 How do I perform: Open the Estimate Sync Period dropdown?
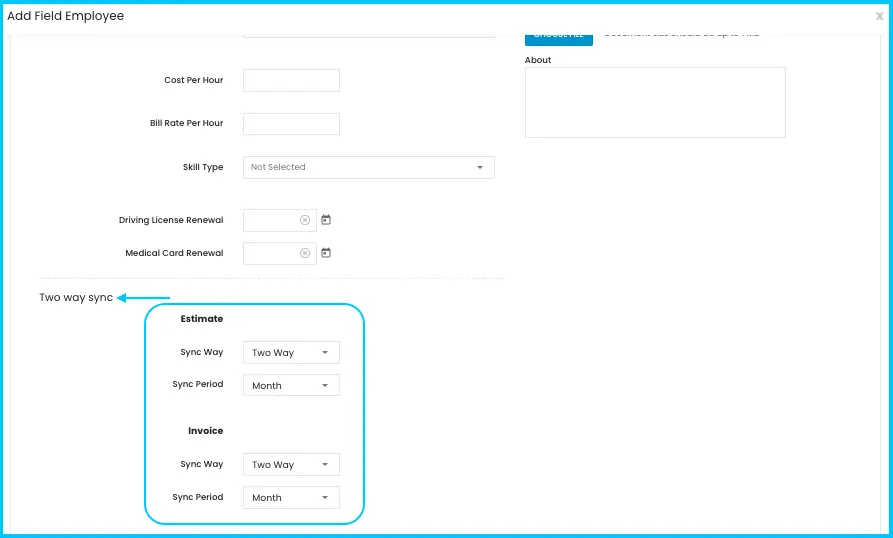291,385
